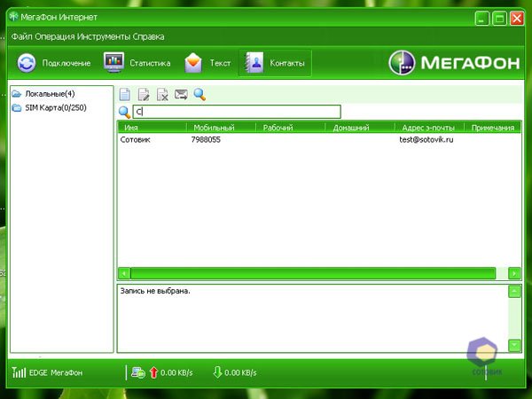Click the green download speed arrow
Viewport: 532px width, 399px height.
pyautogui.click(x=217, y=372)
